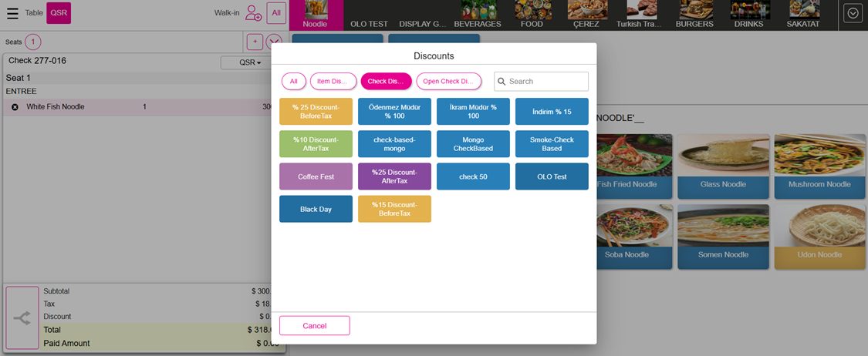Click the add walk-in customer icon
This screenshot has height=356, width=868.
click(253, 13)
